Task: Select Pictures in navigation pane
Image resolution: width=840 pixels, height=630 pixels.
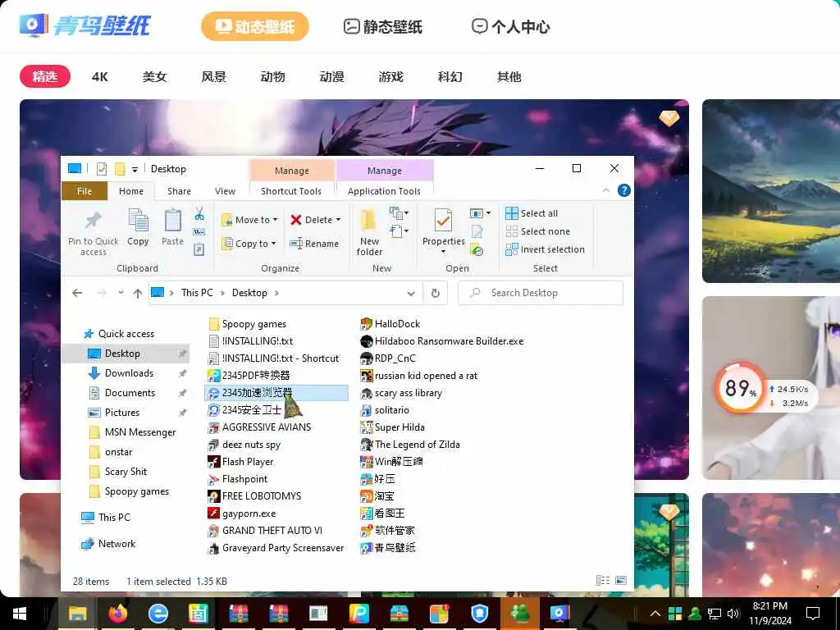Action: [x=122, y=413]
